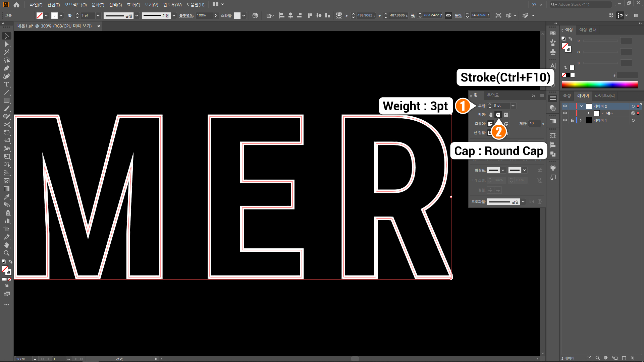
Task: Open the 프로파일 profile dropdown
Action: click(x=523, y=202)
